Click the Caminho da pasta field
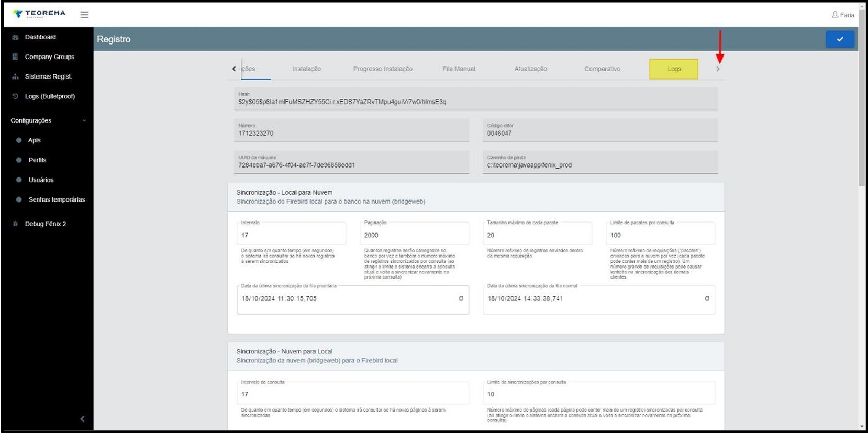The image size is (868, 433). coord(600,162)
